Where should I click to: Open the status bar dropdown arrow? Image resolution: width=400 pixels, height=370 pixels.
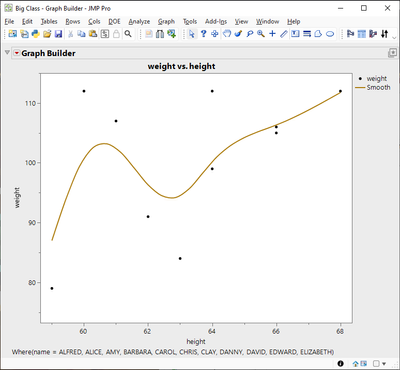point(384,364)
